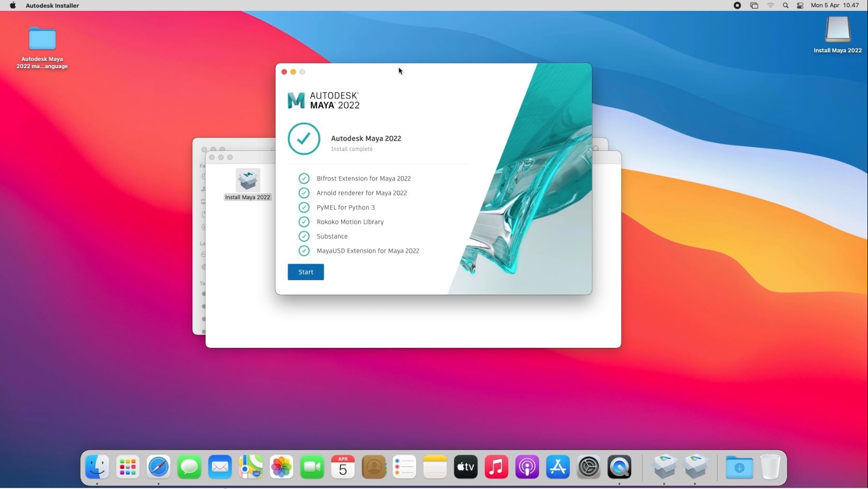Open FaceTime from the Dock

coord(312,467)
